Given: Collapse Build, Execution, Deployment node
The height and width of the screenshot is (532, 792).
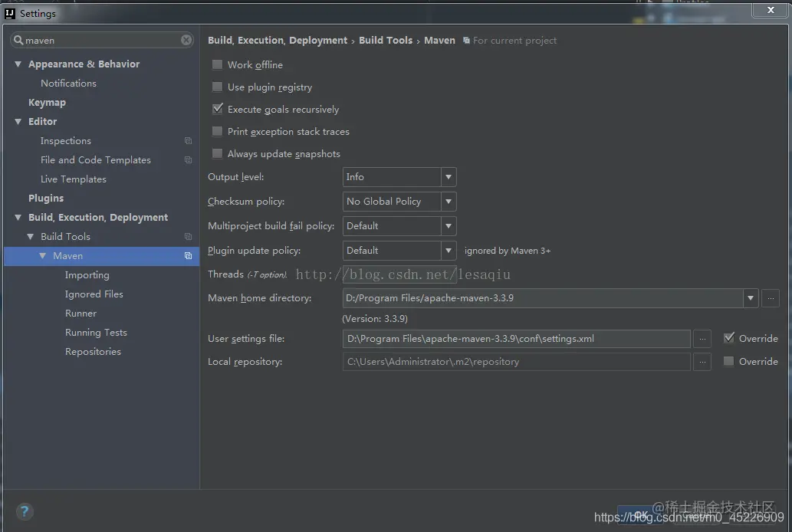Looking at the screenshot, I should click(x=18, y=217).
